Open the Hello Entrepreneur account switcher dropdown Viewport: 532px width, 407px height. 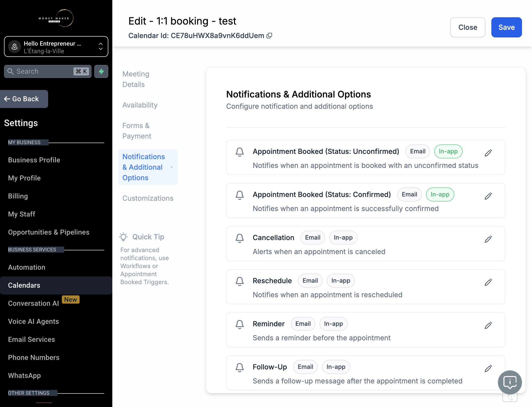(56, 47)
